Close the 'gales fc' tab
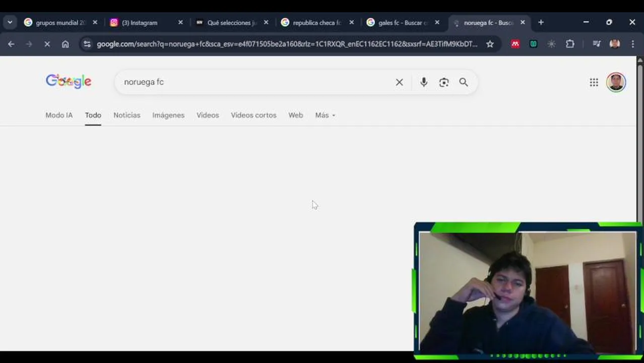Viewport: 644px width, 363px height. [437, 23]
